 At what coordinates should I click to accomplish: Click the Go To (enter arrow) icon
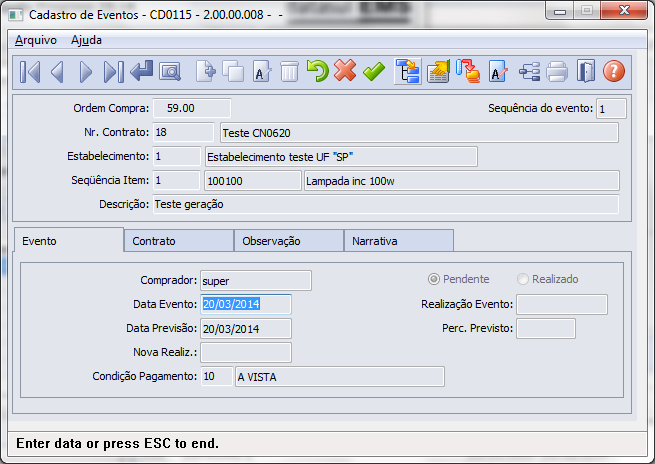(141, 71)
